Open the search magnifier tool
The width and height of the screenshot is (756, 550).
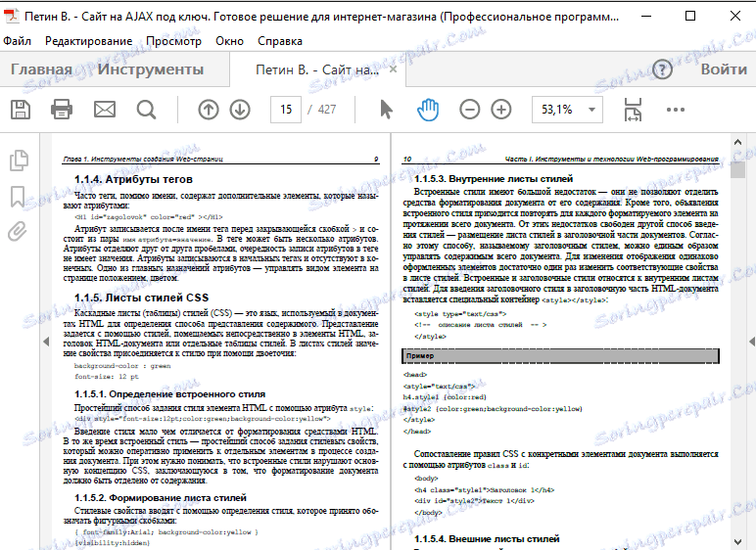[146, 110]
